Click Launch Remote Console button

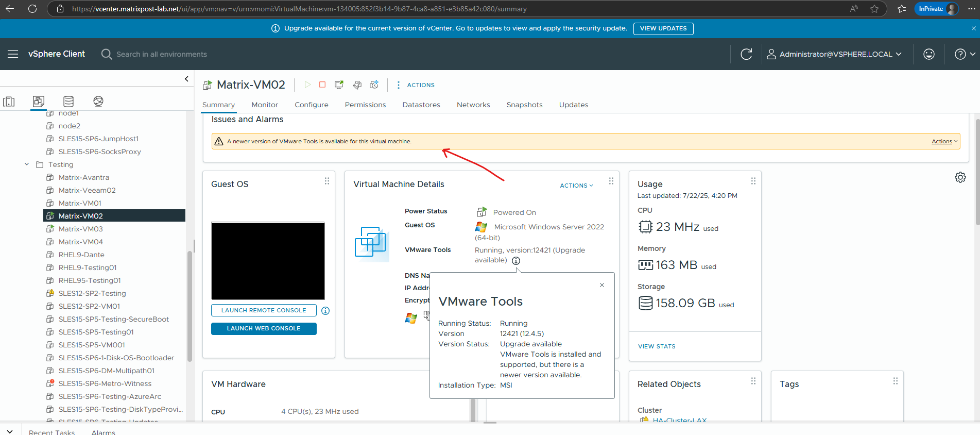pyautogui.click(x=264, y=310)
